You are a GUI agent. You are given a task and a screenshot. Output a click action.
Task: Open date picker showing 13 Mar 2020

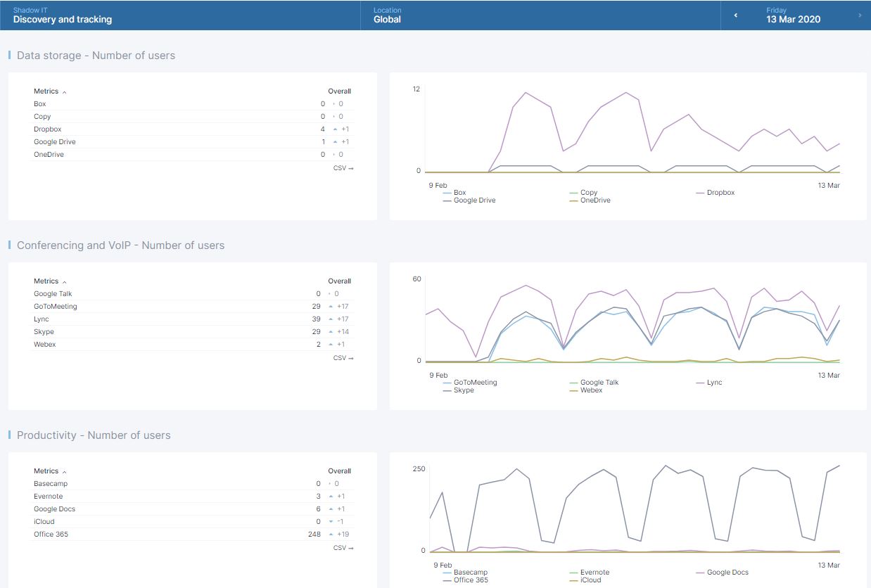[794, 15]
